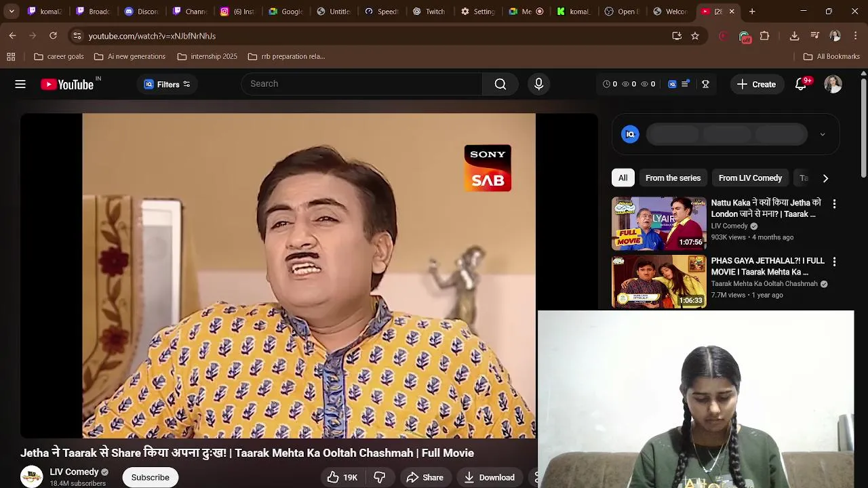
Task: Open the vidIQ blue logo toolbar icon
Action: click(x=672, y=84)
